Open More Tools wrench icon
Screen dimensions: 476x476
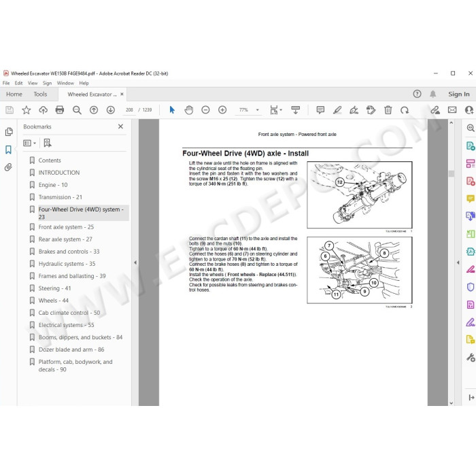(471, 358)
